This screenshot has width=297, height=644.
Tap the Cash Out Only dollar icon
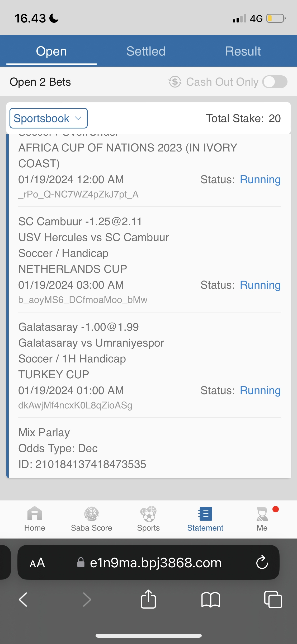(x=175, y=82)
